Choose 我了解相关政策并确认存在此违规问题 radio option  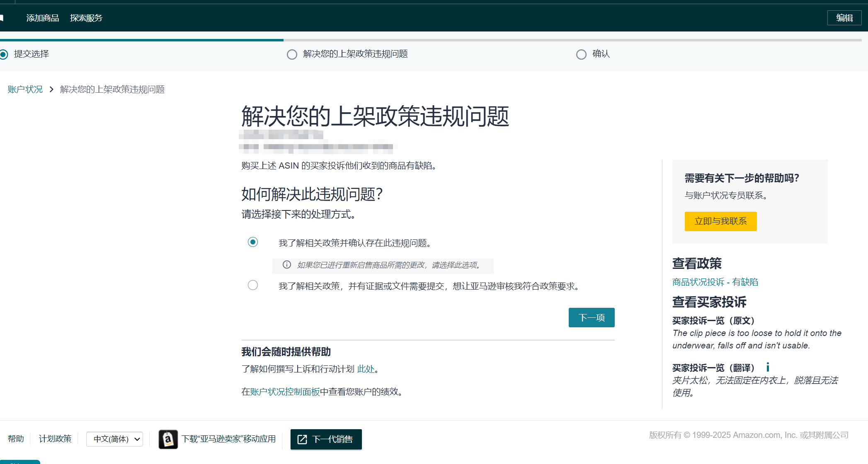253,242
